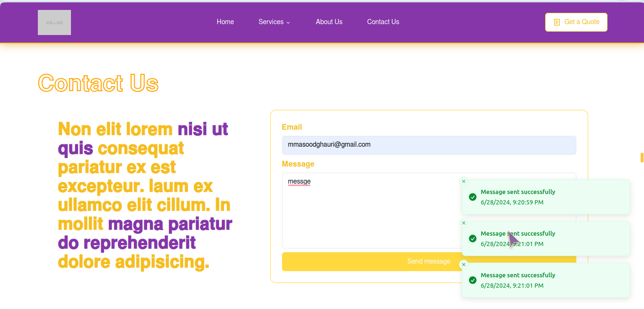The width and height of the screenshot is (644, 309).
Task: Click the placeholder logo image in the header
Action: tap(54, 22)
